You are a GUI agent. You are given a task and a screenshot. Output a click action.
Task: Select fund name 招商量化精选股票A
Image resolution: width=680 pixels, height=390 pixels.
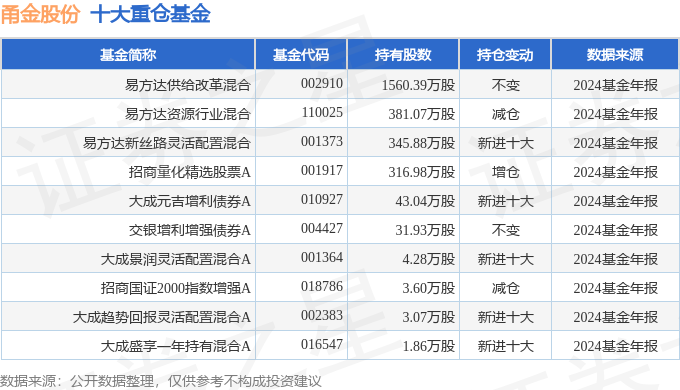190,172
